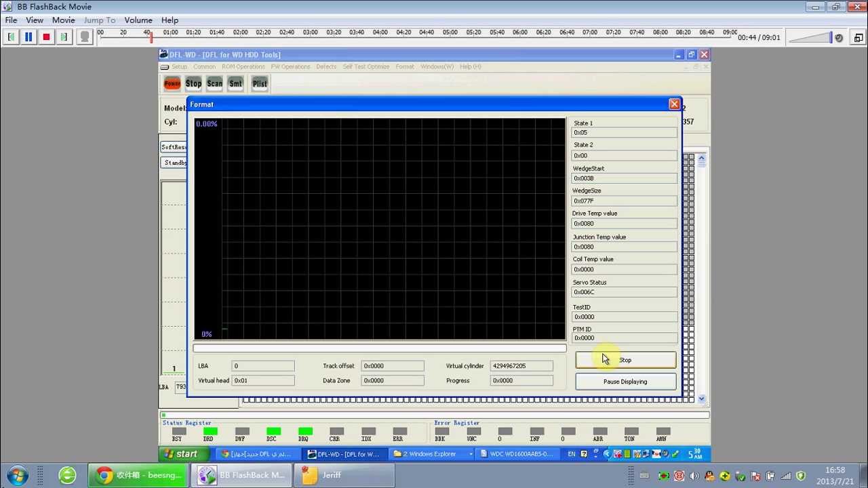Click the WedgeStart value field
868x488 pixels.
625,178
